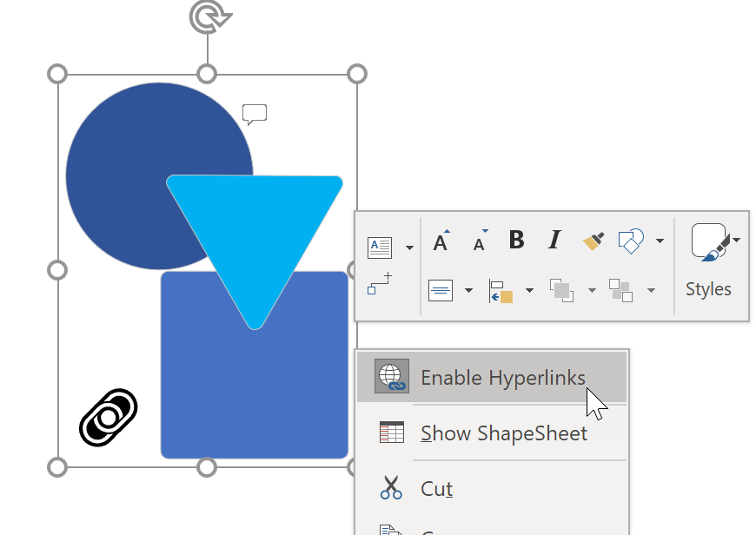
Task: Click Cut in the context menu
Action: tap(437, 488)
